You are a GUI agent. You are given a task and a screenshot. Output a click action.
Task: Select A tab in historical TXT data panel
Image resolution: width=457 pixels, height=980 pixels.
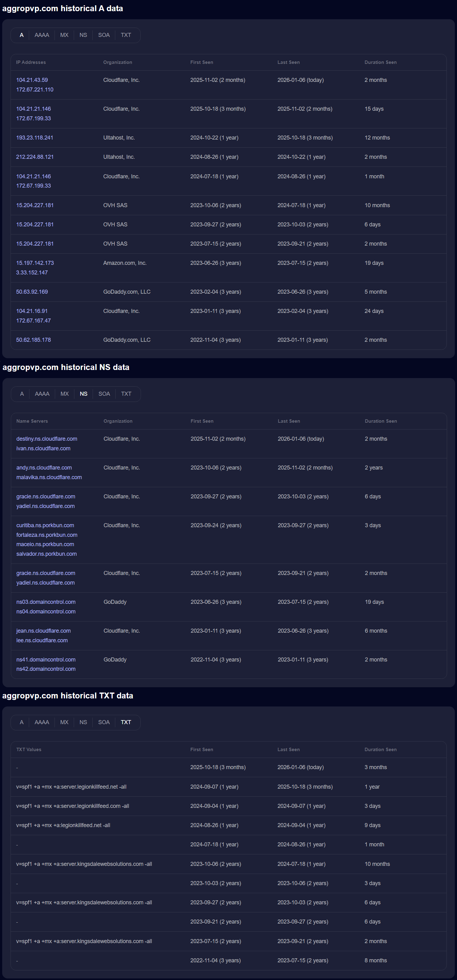pyautogui.click(x=22, y=722)
